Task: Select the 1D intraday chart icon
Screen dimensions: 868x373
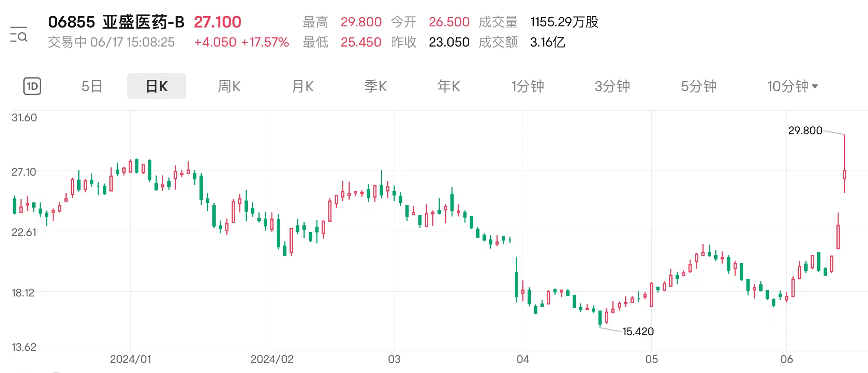Action: [x=32, y=86]
